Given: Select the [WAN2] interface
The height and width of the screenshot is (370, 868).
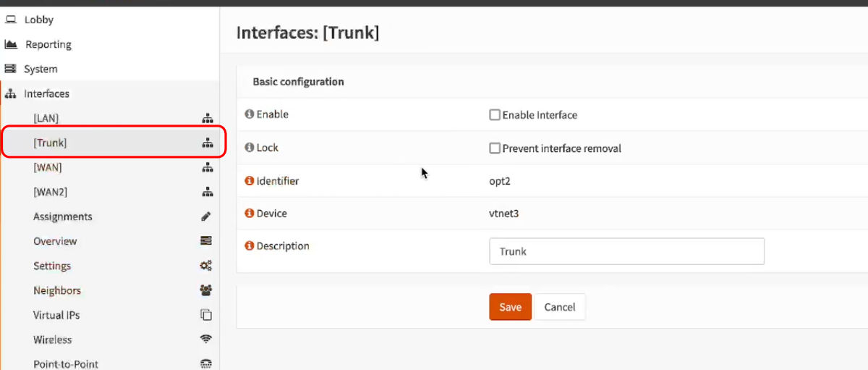Looking at the screenshot, I should [x=51, y=192].
